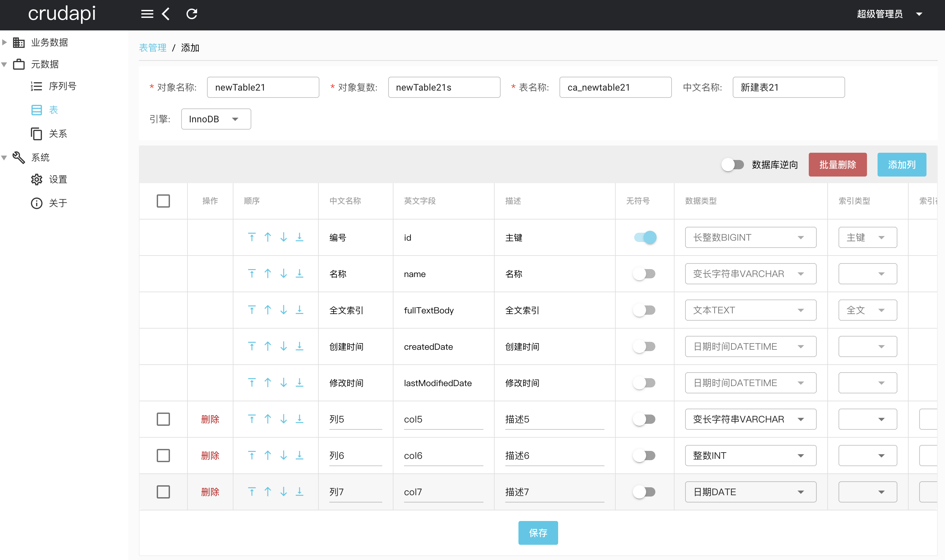The height and width of the screenshot is (560, 945).
Task: Click the 保存 button
Action: pyautogui.click(x=538, y=533)
